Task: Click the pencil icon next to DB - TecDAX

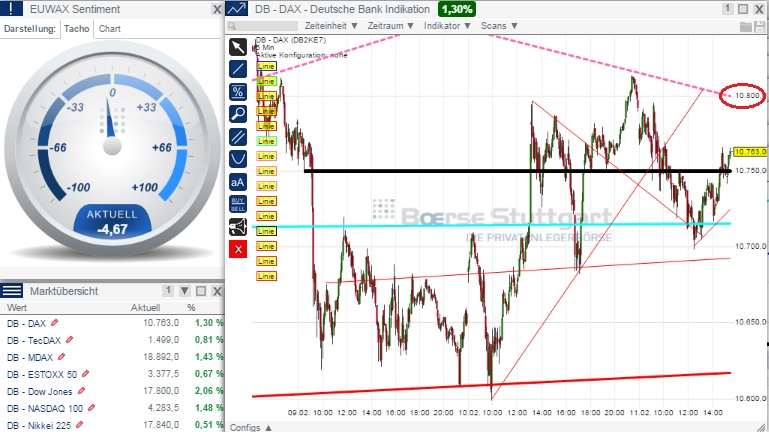Action: pyautogui.click(x=70, y=339)
